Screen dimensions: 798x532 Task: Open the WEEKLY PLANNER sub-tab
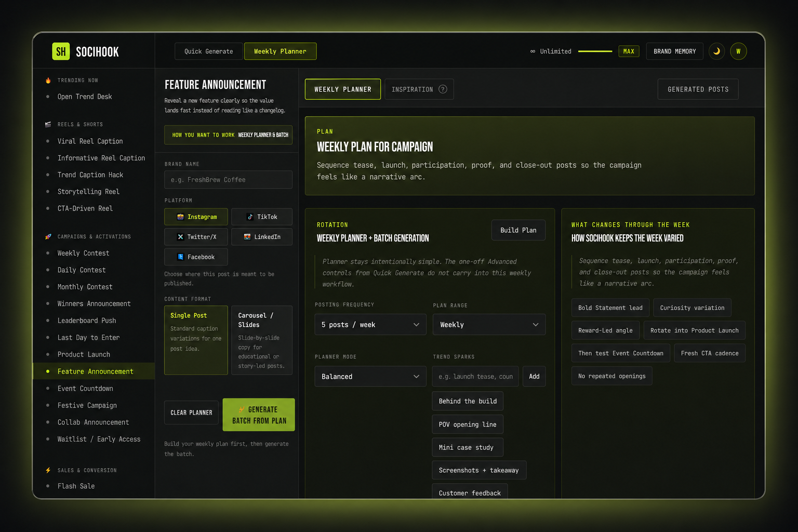342,89
